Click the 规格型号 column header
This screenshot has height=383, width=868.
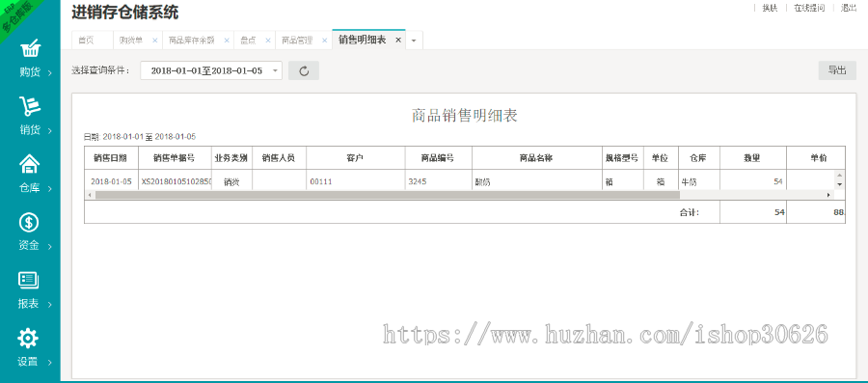click(622, 158)
